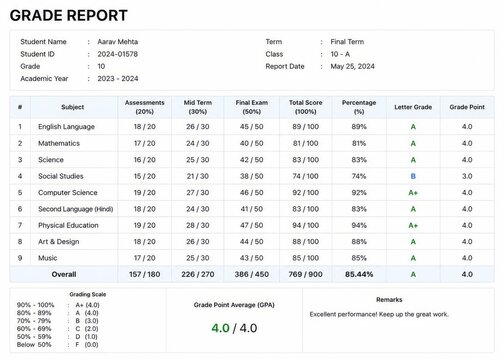Click the Remarks heading

[x=389, y=300]
